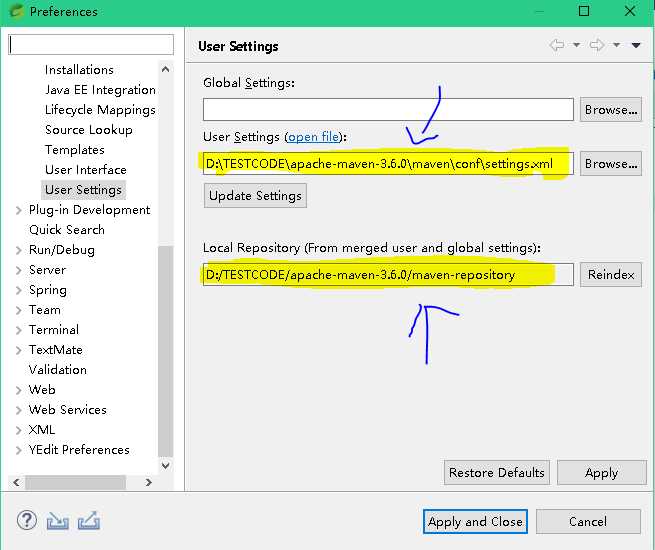The height and width of the screenshot is (550, 655).
Task: Expand the Terminal node
Action: tap(18, 330)
